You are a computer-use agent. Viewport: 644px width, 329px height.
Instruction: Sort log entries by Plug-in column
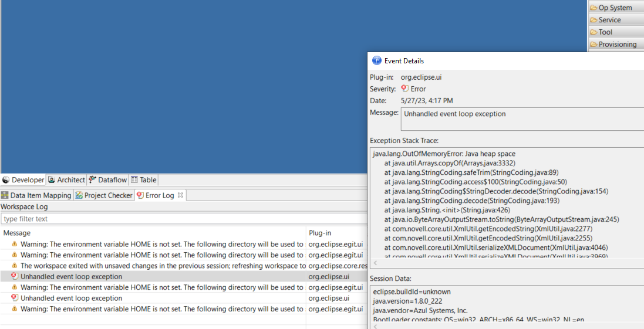coord(335,233)
